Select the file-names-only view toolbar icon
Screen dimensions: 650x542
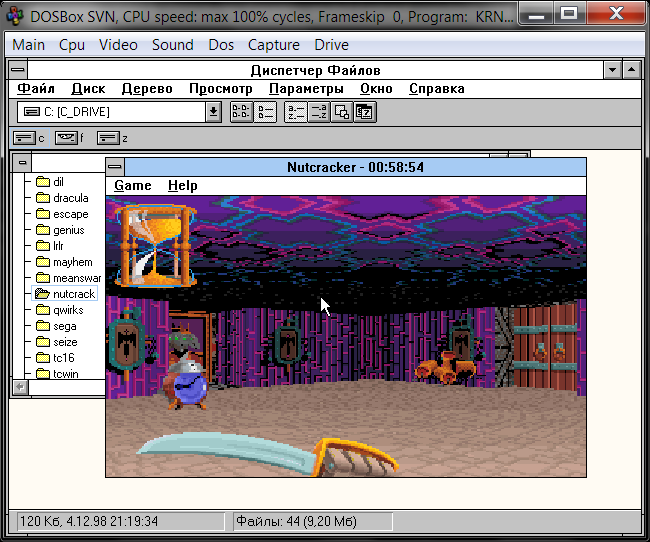point(241,112)
